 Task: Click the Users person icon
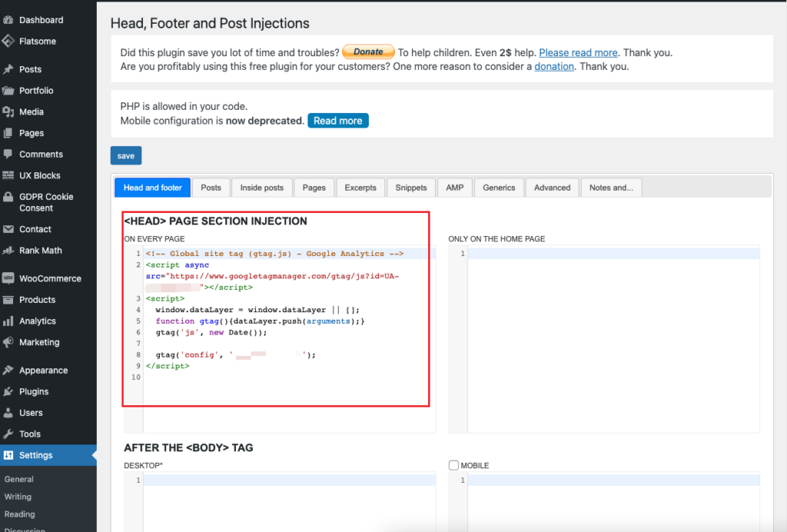click(8, 413)
